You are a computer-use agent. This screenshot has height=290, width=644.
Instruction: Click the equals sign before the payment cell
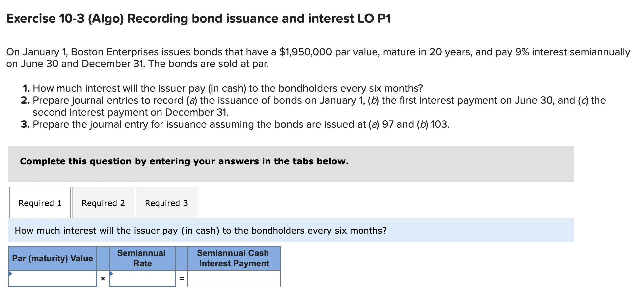[x=182, y=278]
